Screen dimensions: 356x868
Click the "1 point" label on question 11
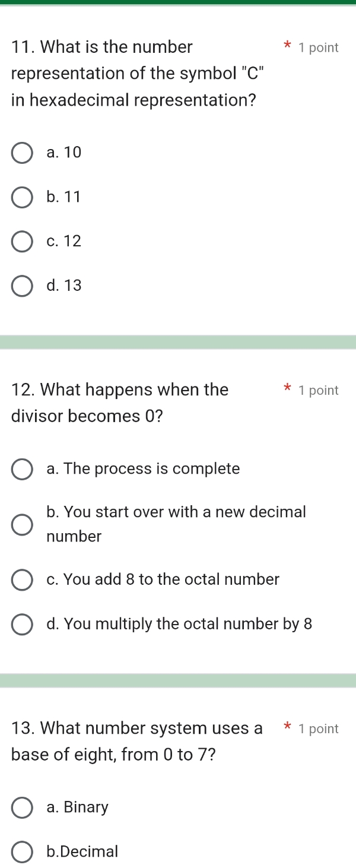coord(319,47)
